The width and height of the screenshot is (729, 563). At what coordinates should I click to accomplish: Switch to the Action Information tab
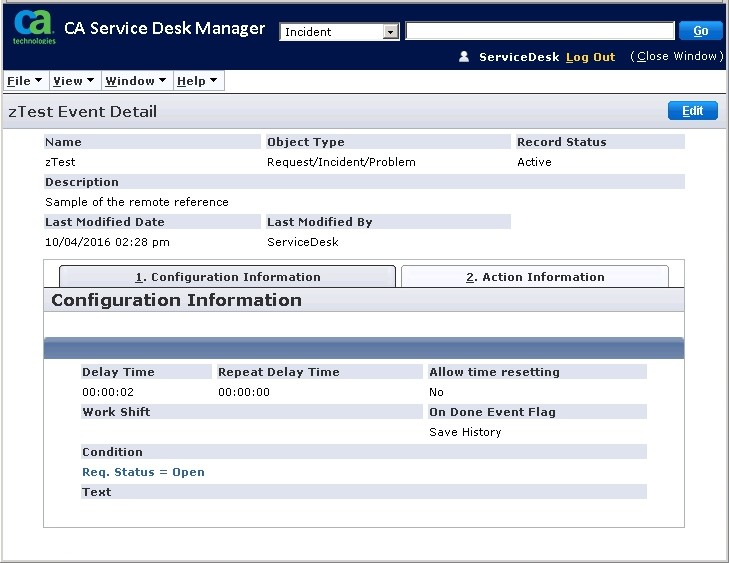tap(535, 277)
